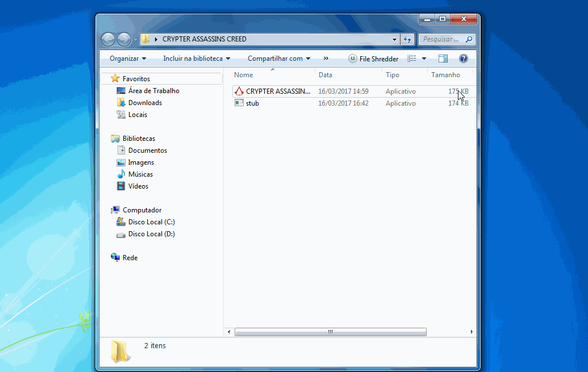Click the forward navigation arrow button
Image resolution: width=588 pixels, height=372 pixels.
[x=124, y=39]
